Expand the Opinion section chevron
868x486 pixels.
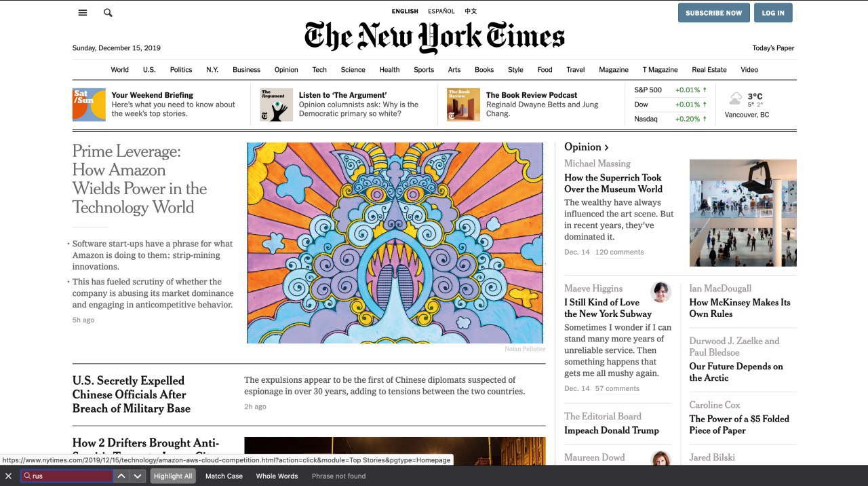coord(606,147)
